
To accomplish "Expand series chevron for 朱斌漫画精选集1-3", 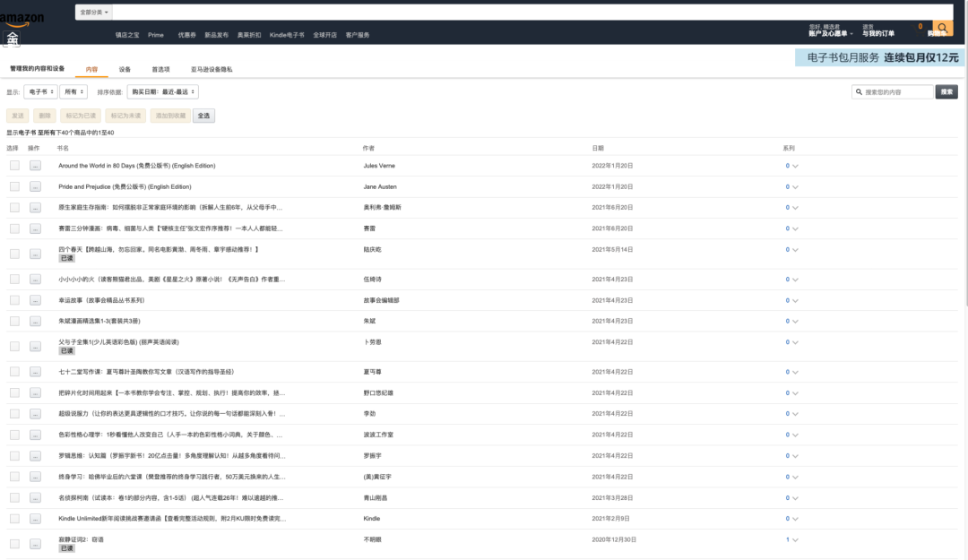I will (x=795, y=322).
